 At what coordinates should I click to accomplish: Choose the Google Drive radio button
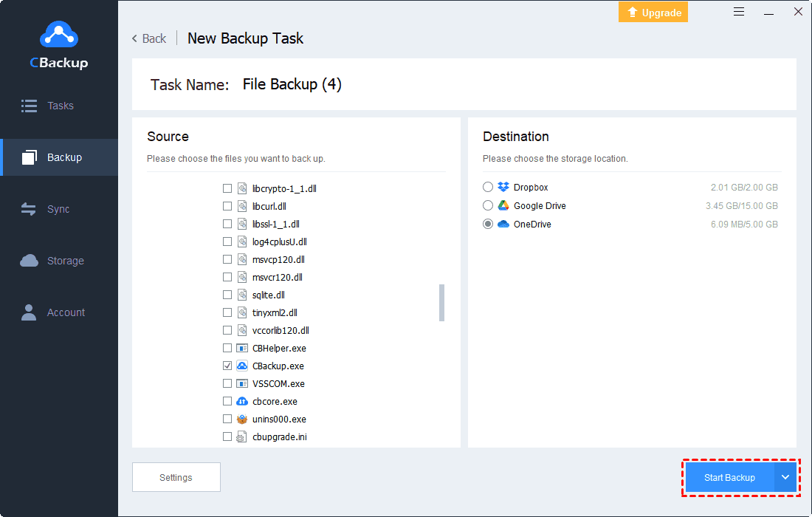click(488, 206)
